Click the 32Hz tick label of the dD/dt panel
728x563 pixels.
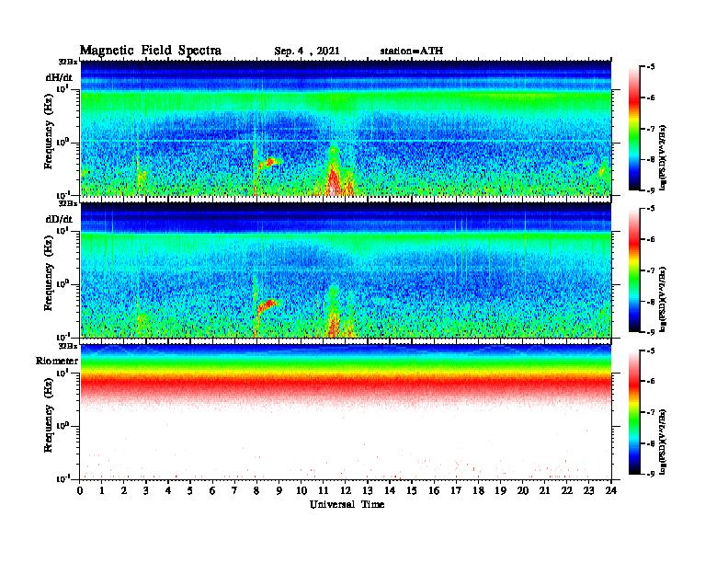[x=68, y=203]
